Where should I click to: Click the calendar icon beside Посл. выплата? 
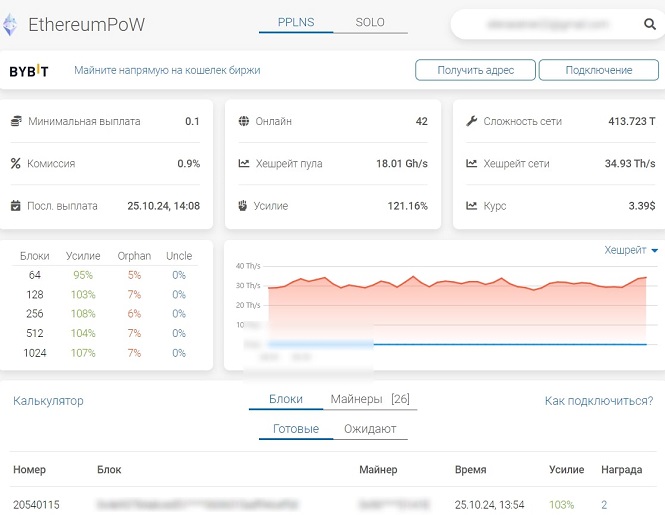click(16, 206)
